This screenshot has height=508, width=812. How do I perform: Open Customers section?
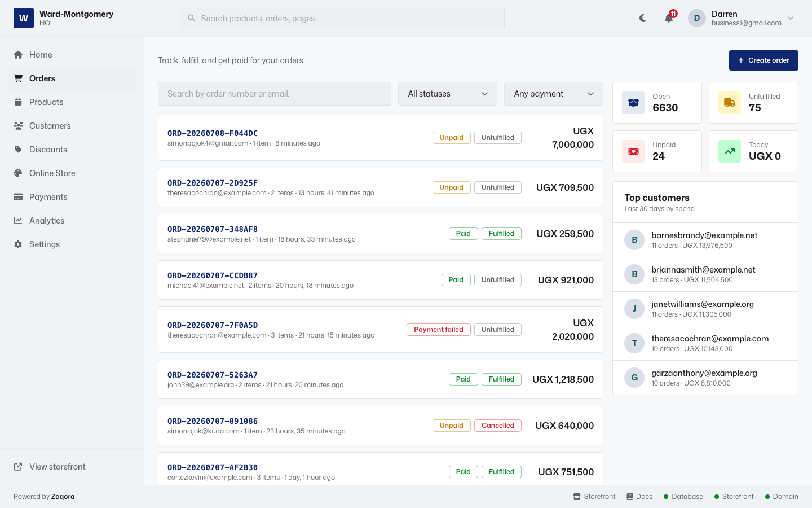pyautogui.click(x=72, y=126)
